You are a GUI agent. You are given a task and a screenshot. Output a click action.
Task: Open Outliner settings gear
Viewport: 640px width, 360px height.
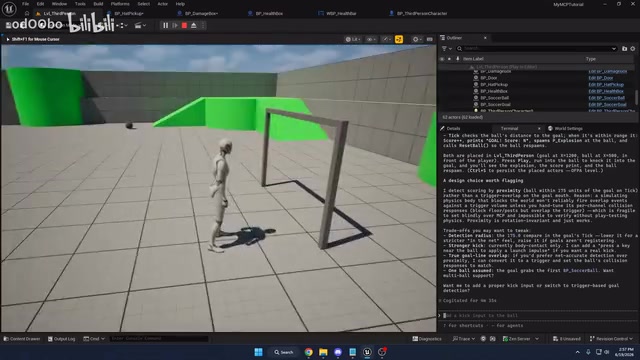(633, 49)
